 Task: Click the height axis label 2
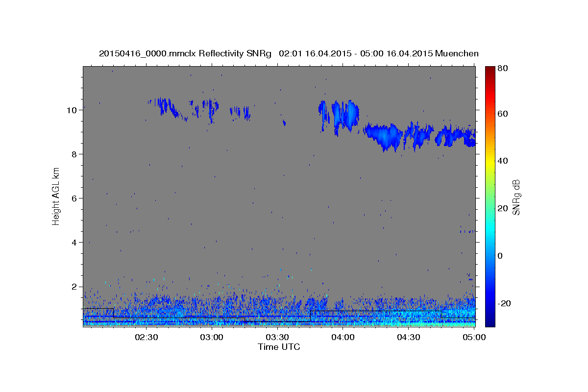click(74, 286)
